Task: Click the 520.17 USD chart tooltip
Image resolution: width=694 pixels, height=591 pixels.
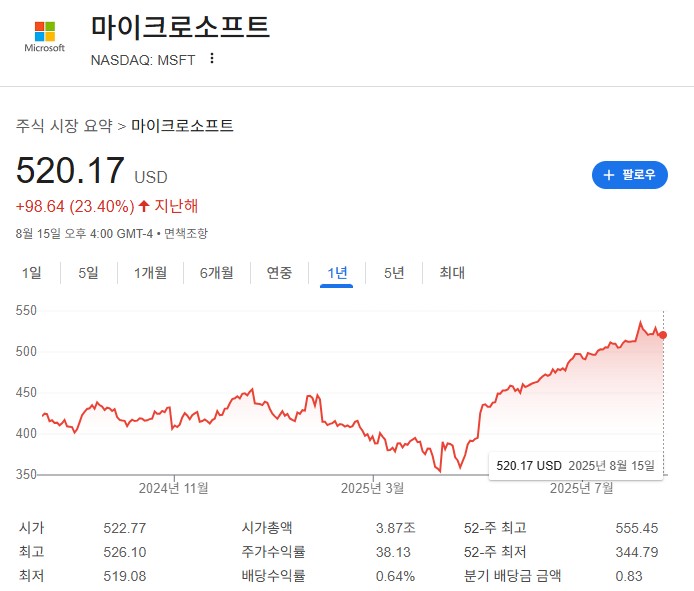Action: coord(575,466)
